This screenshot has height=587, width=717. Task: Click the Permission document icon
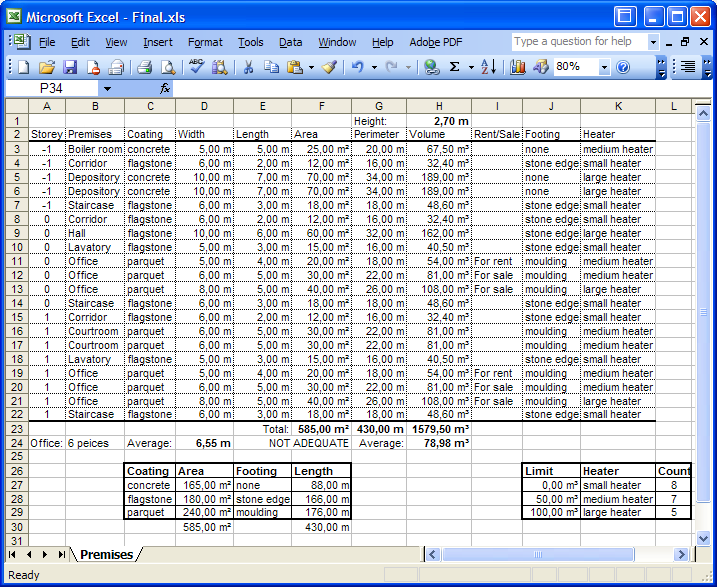(93, 68)
